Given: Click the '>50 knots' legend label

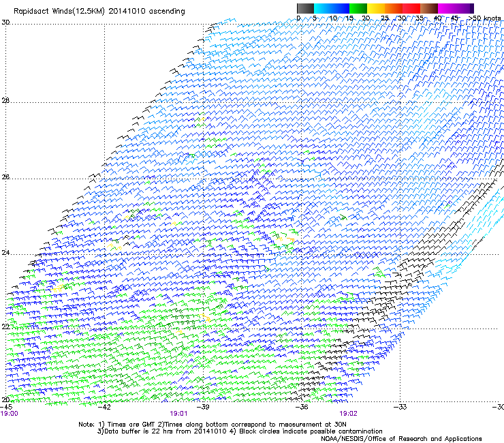Looking at the screenshot, I should coord(484,18).
